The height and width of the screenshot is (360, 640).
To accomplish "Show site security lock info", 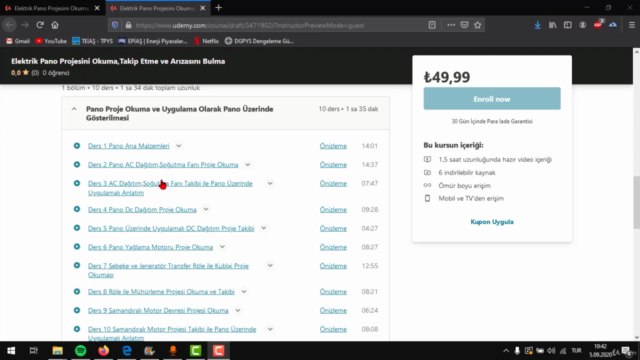I will [x=129, y=25].
